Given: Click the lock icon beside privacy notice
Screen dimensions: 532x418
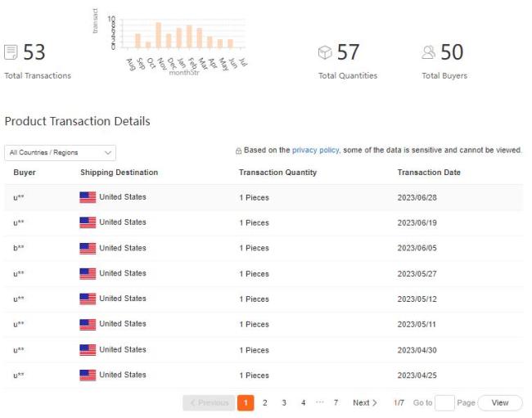Looking at the screenshot, I should pos(238,151).
